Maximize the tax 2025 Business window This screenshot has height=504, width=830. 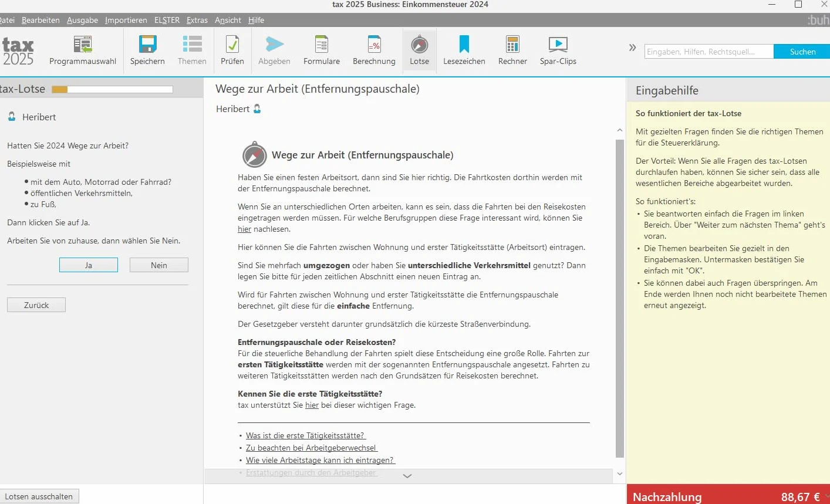pyautogui.click(x=798, y=4)
